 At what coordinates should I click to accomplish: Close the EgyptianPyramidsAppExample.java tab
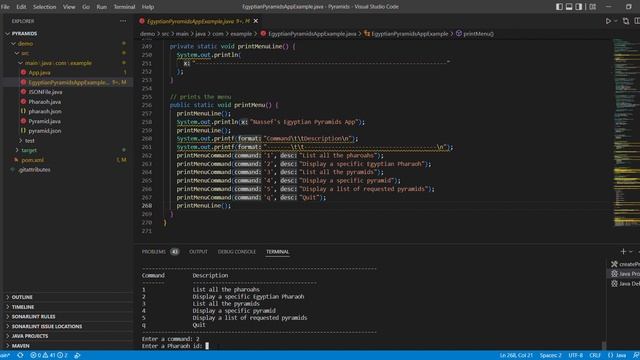(256, 21)
